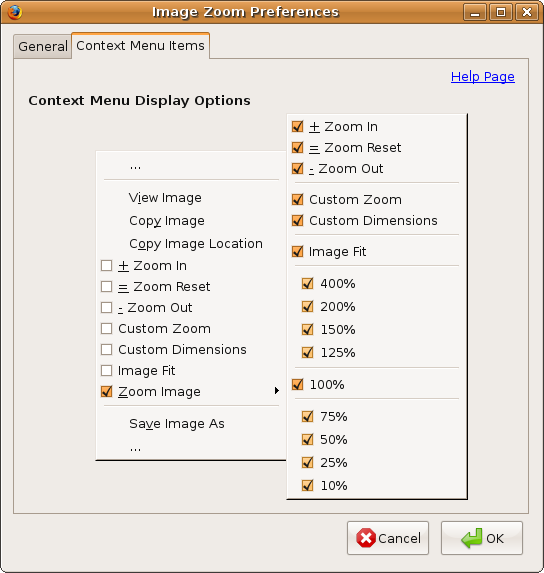The image size is (544, 573).
Task: Click the View Image menu entry
Action: click(165, 198)
